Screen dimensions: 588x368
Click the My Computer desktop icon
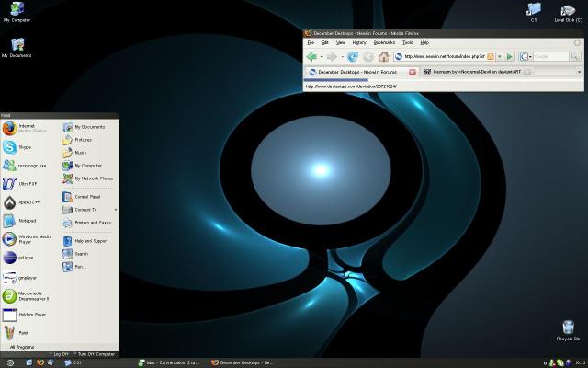coord(17,12)
